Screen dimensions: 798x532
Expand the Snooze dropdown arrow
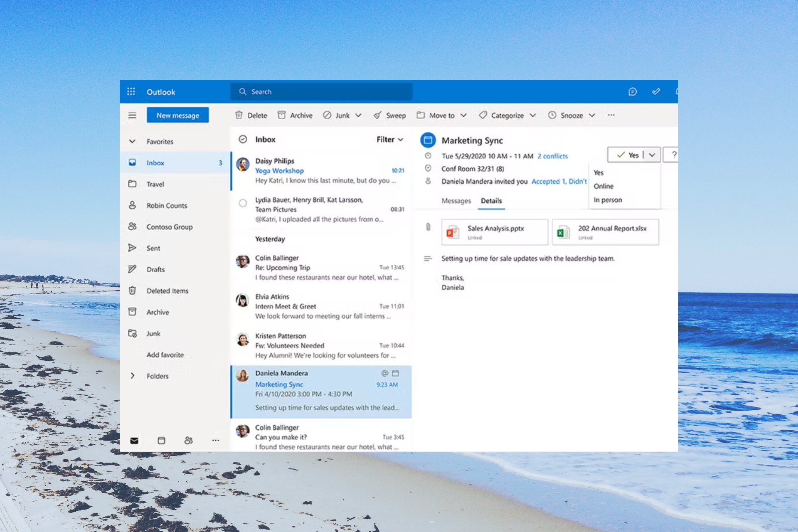(x=592, y=115)
